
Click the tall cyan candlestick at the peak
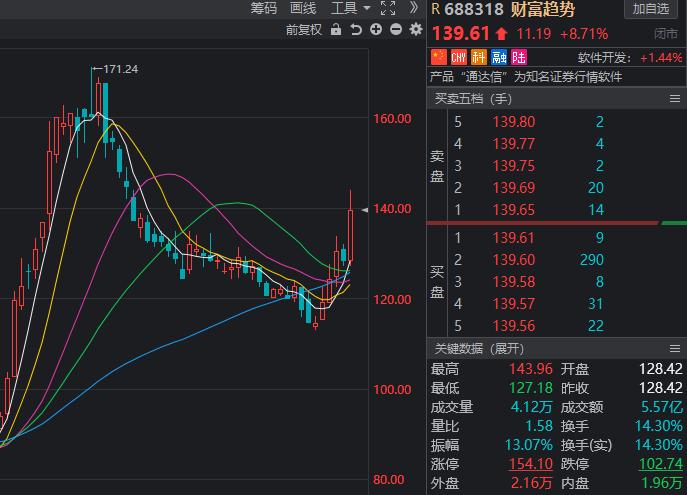[x=106, y=113]
